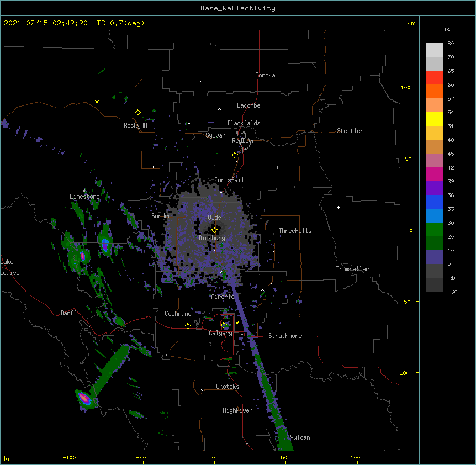Screen dimensions: 476x465
Task: Click the tan 45-48 dBZ legend swatch
Action: click(434, 146)
